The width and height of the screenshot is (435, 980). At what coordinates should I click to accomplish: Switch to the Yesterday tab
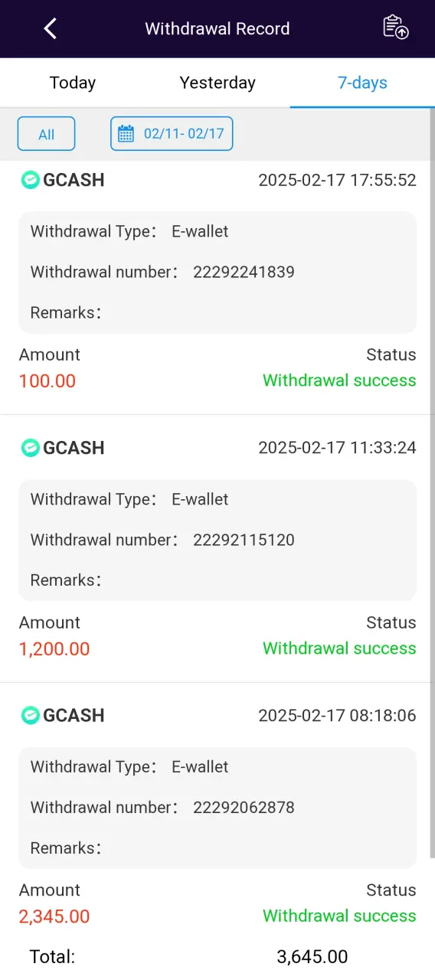tap(217, 83)
